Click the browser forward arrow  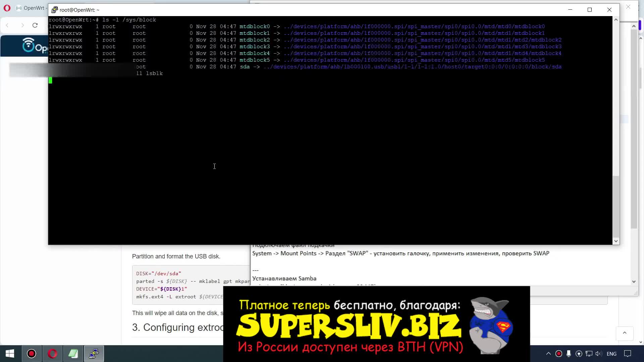click(x=22, y=25)
